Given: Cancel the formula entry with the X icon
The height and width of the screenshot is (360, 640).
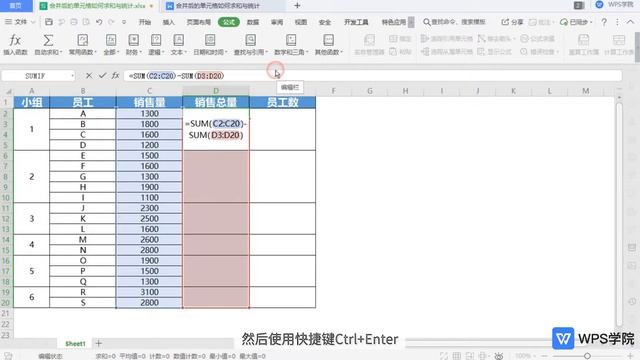Looking at the screenshot, I should click(89, 76).
